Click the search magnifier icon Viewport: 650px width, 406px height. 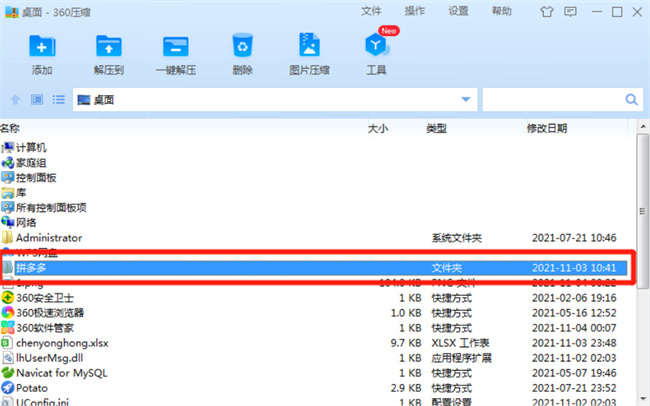pos(631,100)
